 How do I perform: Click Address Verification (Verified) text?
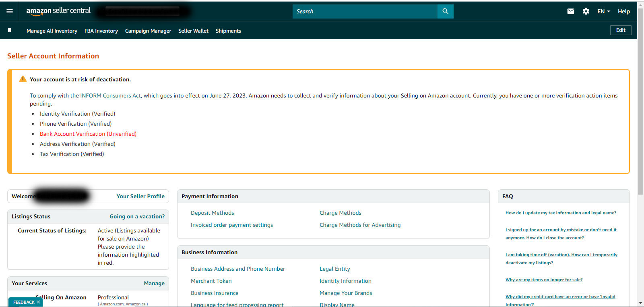coord(78,144)
